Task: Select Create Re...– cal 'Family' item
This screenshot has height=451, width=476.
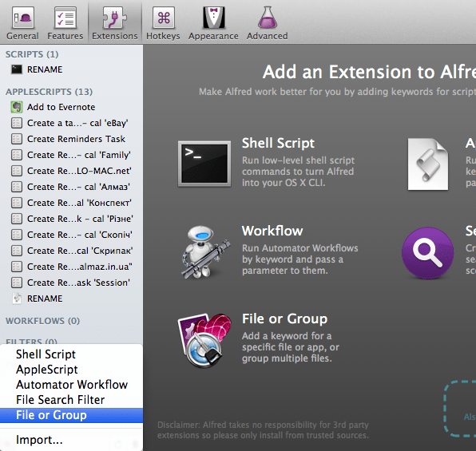Action: coord(78,155)
